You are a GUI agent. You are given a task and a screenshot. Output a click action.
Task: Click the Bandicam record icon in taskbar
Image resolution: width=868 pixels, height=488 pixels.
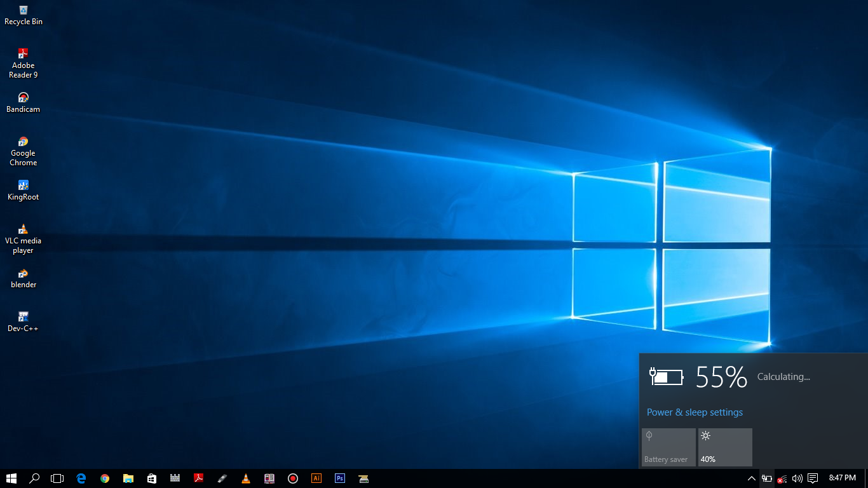point(293,478)
